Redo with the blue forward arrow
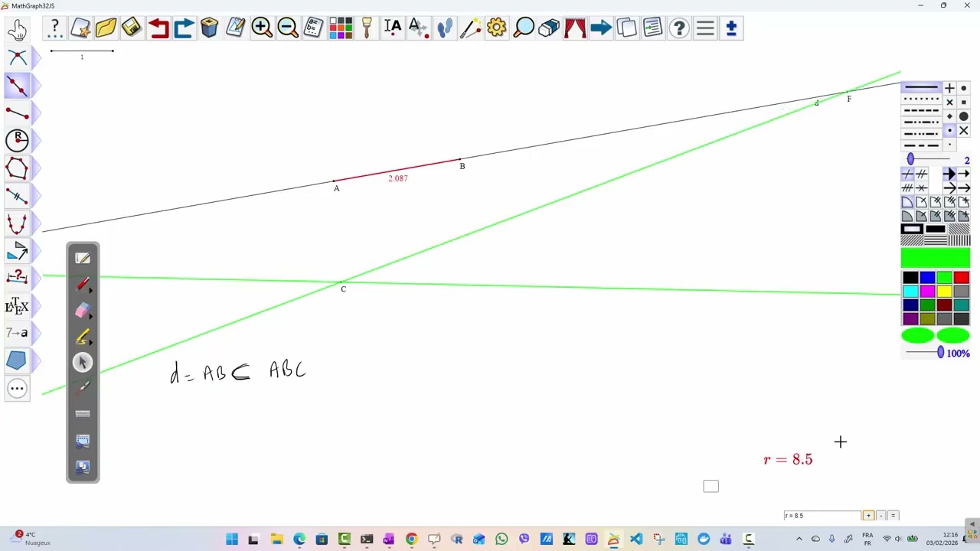 click(x=184, y=28)
